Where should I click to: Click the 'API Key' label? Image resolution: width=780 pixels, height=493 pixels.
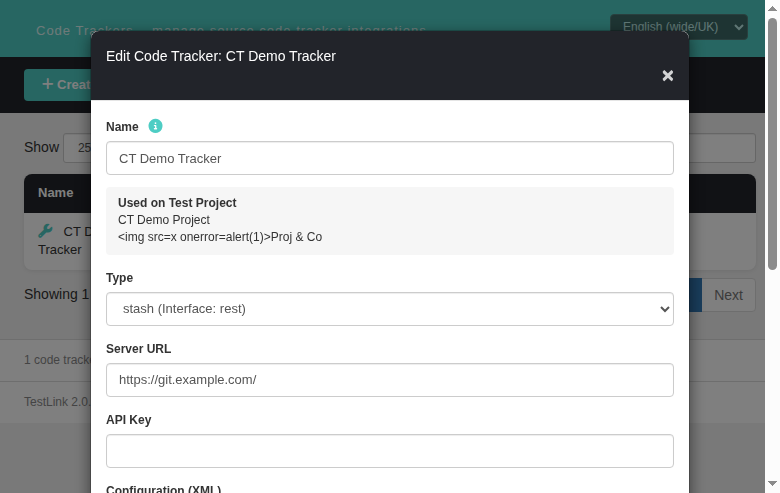128,420
